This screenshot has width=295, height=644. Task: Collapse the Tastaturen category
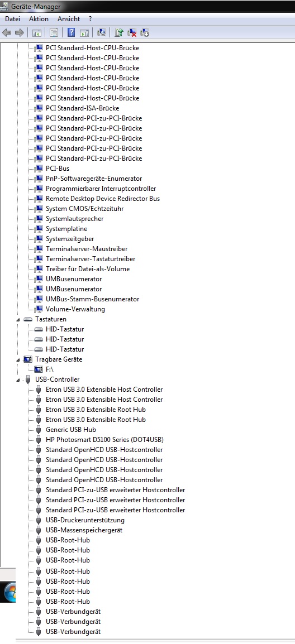[18, 320]
